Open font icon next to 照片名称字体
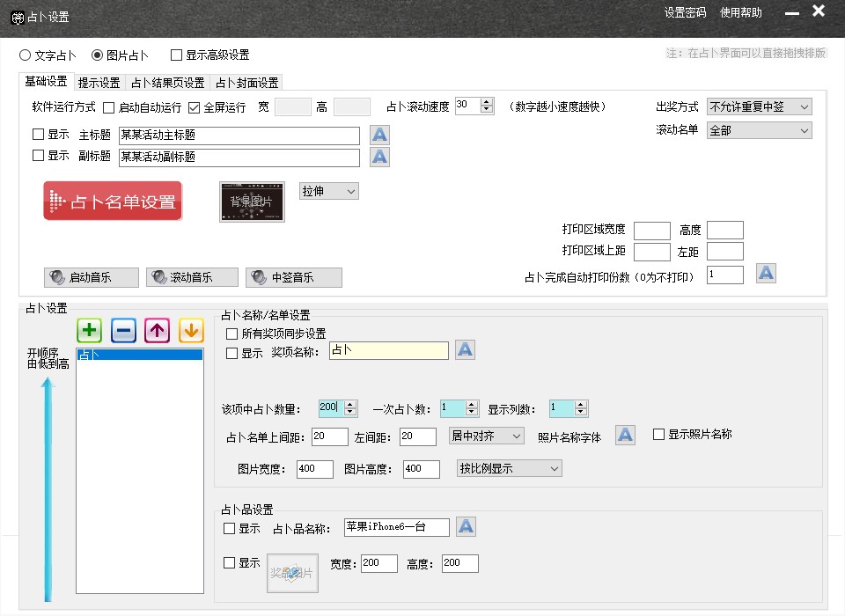This screenshot has height=616, width=845. pyautogui.click(x=625, y=435)
